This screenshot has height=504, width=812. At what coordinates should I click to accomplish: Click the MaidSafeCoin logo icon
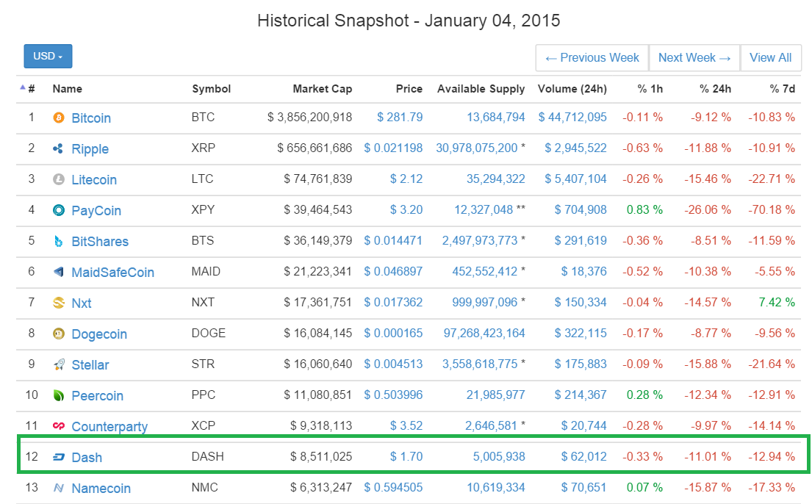click(x=59, y=272)
